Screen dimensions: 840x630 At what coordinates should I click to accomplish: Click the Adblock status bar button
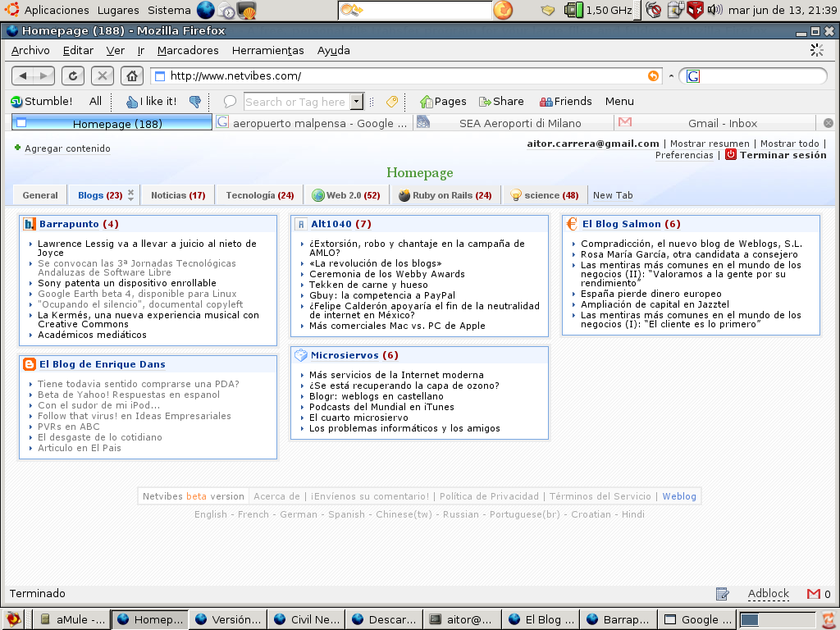coord(768,594)
